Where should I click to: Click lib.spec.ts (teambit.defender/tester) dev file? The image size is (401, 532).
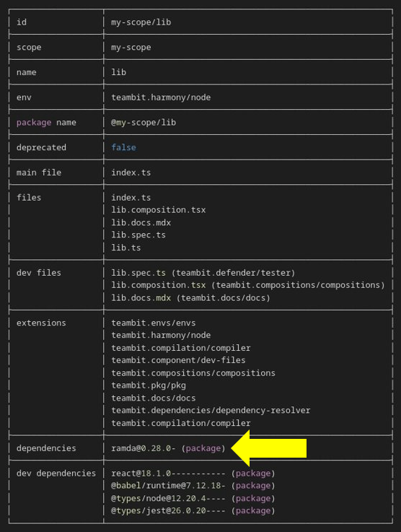[203, 273]
